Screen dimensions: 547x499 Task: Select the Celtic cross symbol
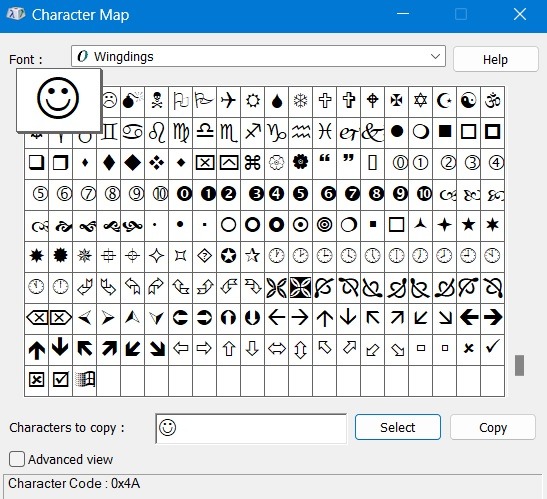pos(373,101)
